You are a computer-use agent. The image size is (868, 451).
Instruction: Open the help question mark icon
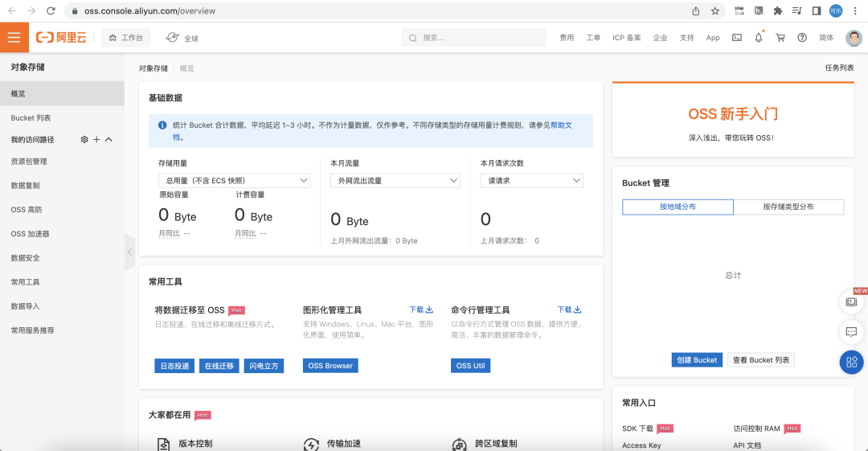[801, 38]
